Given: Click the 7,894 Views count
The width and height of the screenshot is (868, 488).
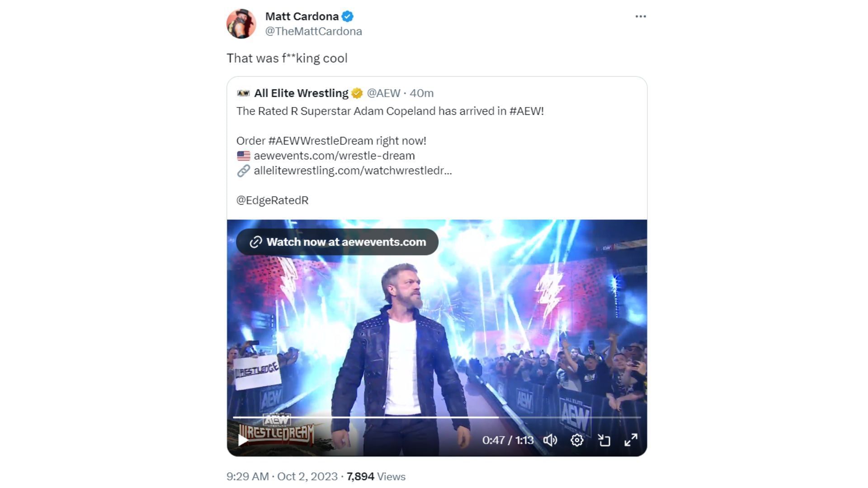Looking at the screenshot, I should point(376,477).
